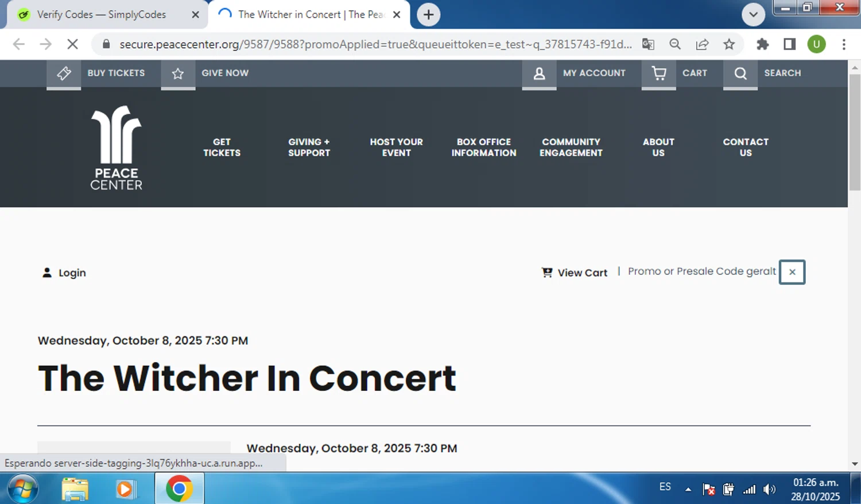This screenshot has width=861, height=504.
Task: Open the Box Office Information menu
Action: (x=484, y=148)
